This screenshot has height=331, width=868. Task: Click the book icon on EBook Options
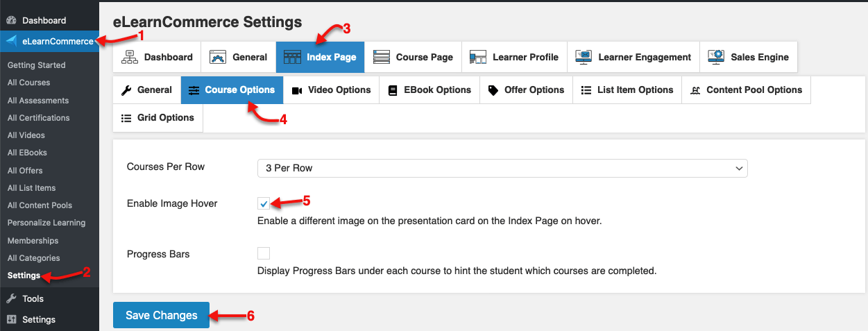pos(393,90)
